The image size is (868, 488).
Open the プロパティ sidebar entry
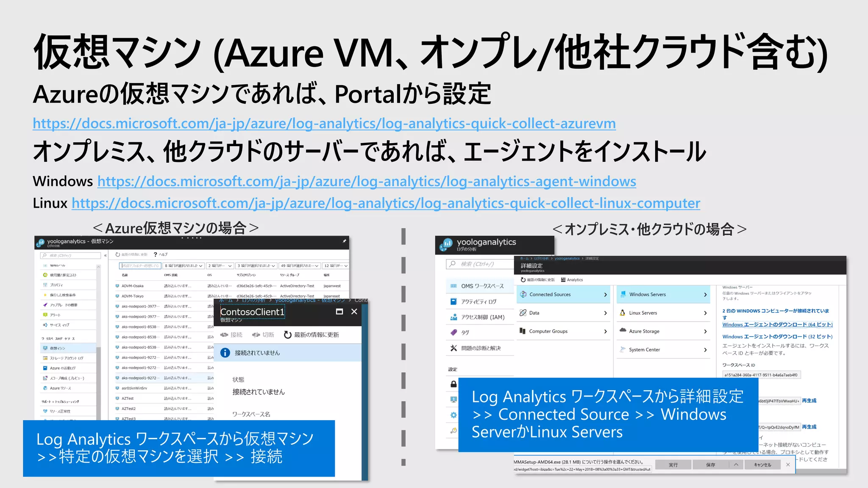[x=68, y=285]
